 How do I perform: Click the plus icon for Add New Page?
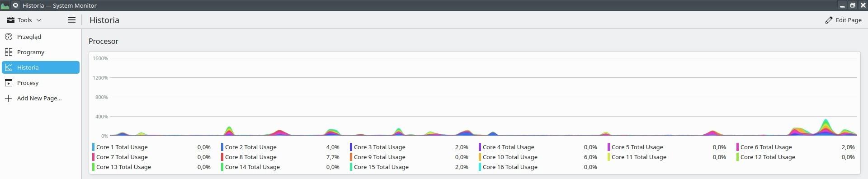9,98
